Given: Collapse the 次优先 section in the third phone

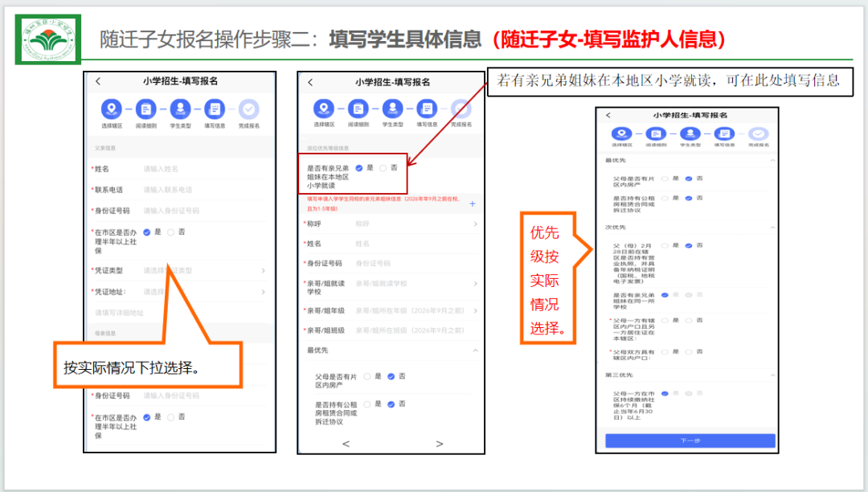Looking at the screenshot, I should (x=772, y=228).
